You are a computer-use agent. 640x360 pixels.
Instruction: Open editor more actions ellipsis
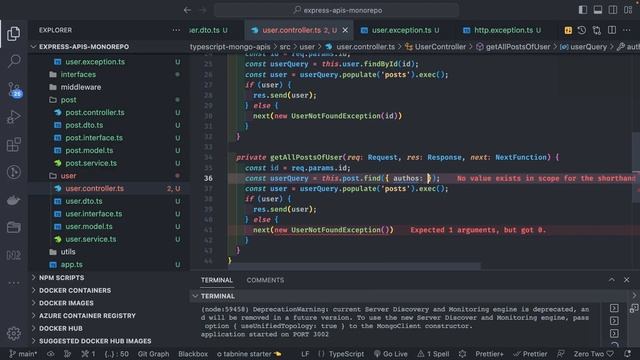[627, 30]
